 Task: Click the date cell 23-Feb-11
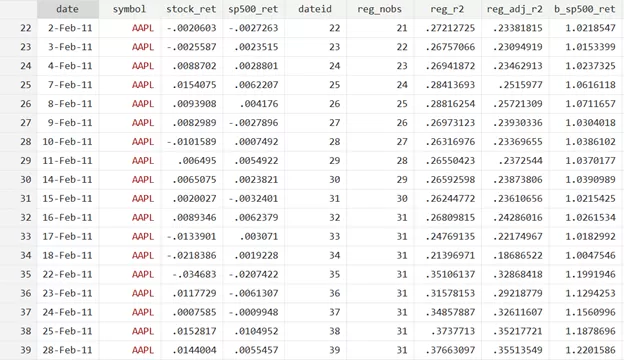coord(67,293)
